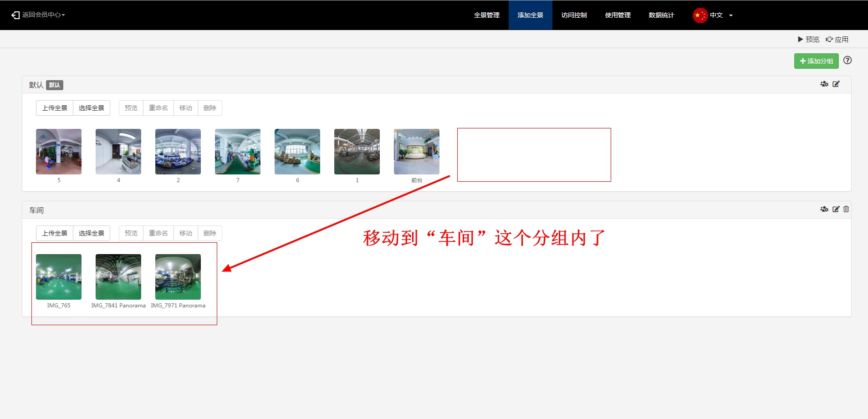Select the panorama thumbnail labeled 5
Image resolution: width=868 pixels, height=419 pixels.
tap(59, 152)
